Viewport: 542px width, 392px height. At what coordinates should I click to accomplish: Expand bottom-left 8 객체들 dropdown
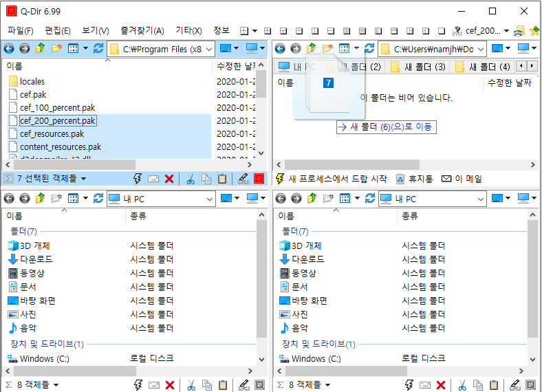click(x=56, y=384)
